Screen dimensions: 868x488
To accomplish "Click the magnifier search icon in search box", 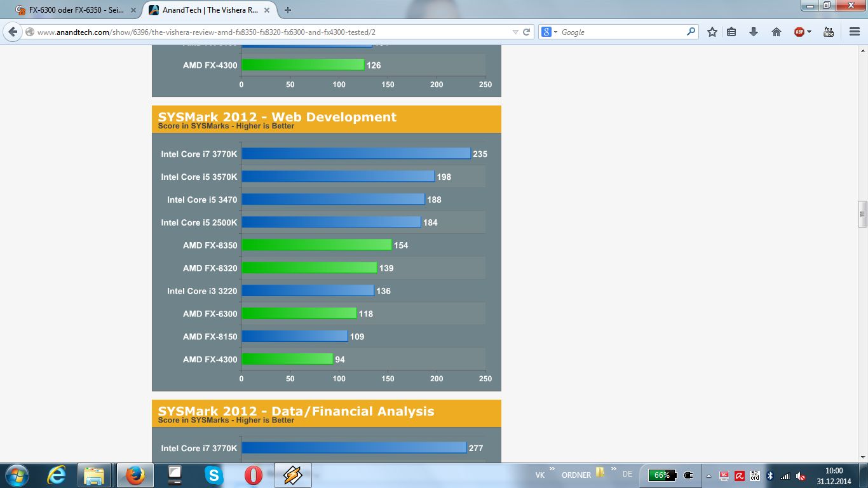I will click(691, 32).
